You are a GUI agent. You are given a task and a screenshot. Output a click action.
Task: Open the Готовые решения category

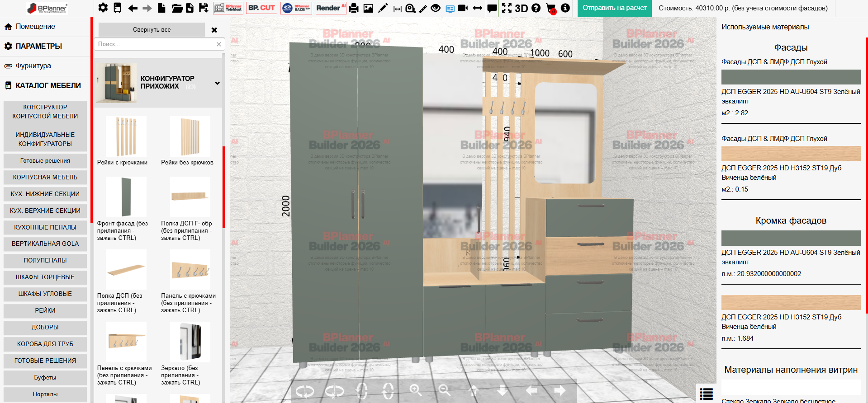(45, 161)
